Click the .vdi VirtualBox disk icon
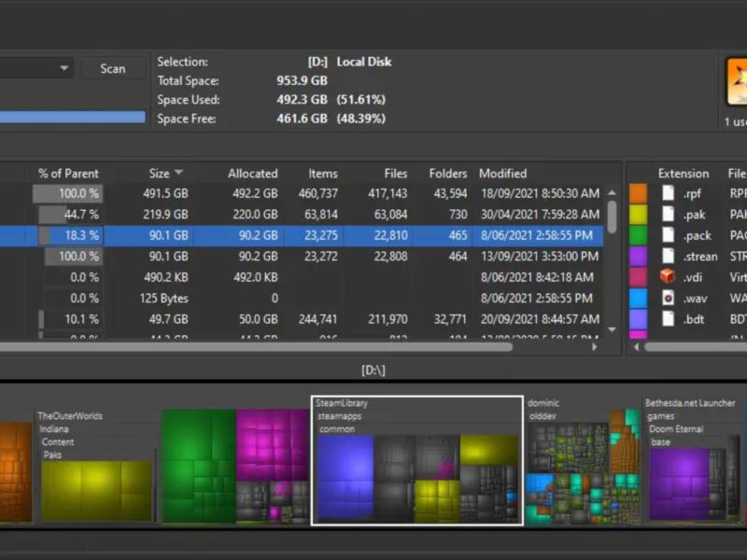This screenshot has height=560, width=747. 665,276
